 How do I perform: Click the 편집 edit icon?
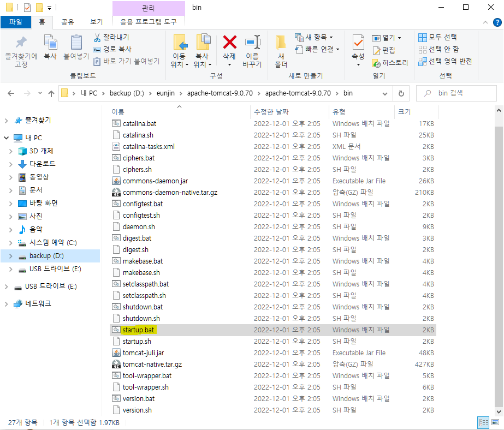coord(376,50)
